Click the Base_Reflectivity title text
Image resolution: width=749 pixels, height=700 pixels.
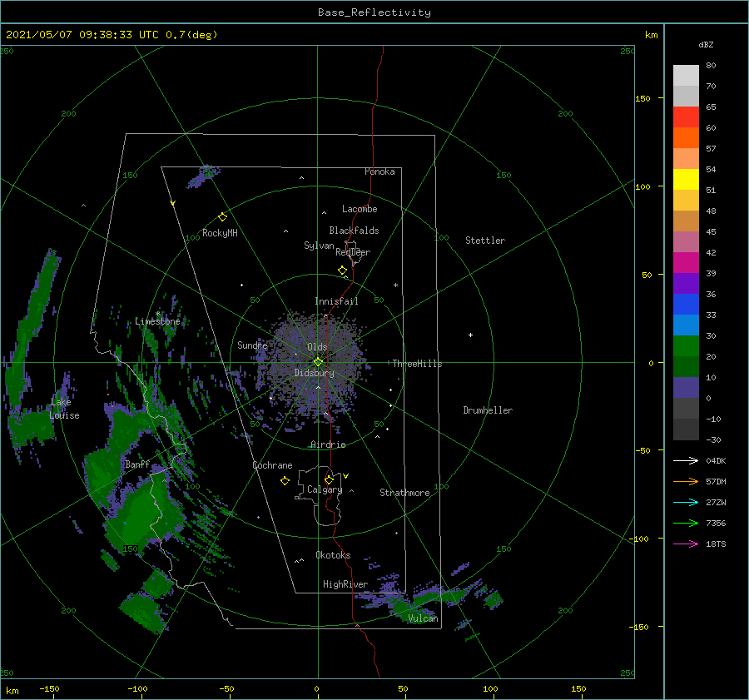(374, 12)
